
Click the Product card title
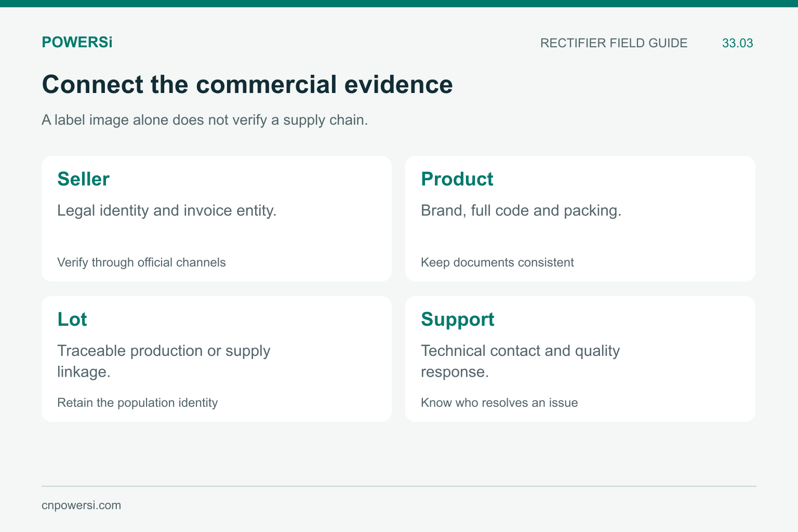point(457,179)
